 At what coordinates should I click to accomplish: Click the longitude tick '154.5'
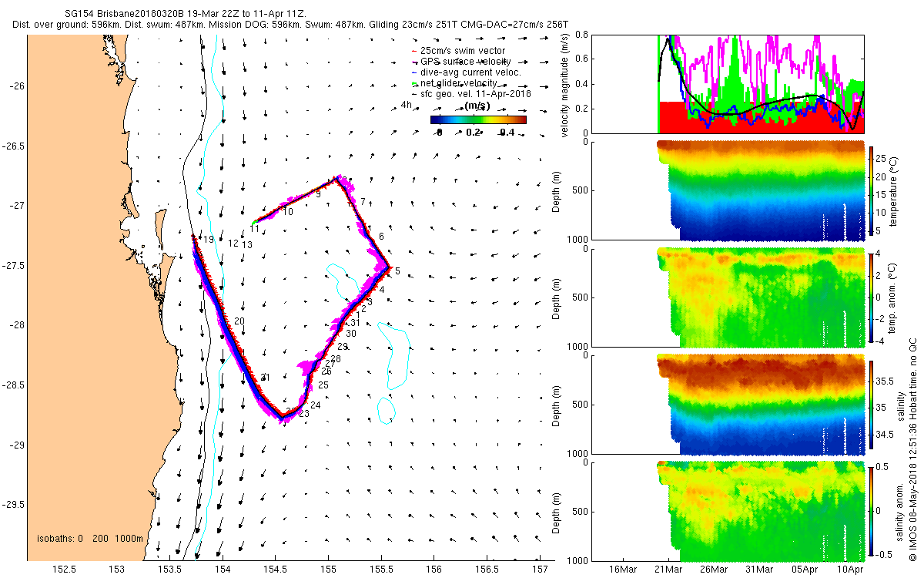coord(275,570)
